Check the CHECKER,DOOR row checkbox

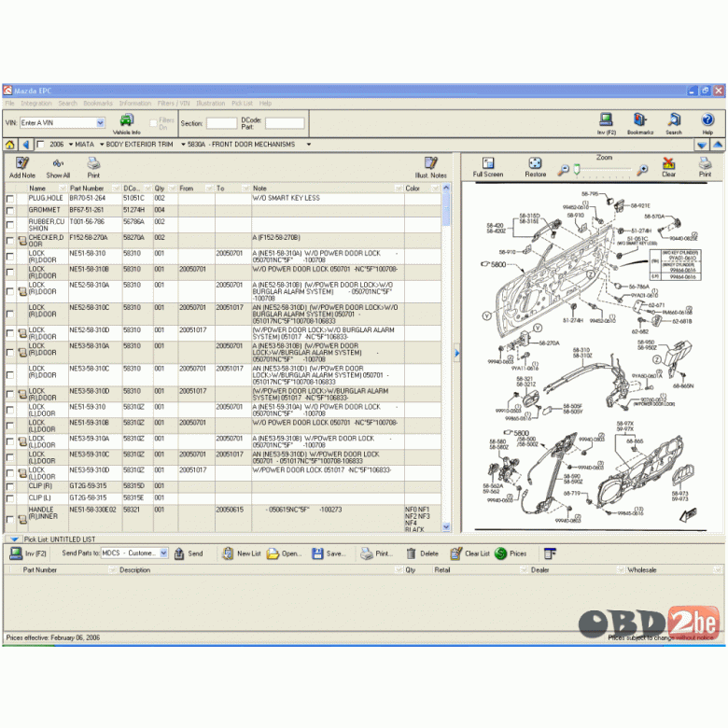pos(9,241)
